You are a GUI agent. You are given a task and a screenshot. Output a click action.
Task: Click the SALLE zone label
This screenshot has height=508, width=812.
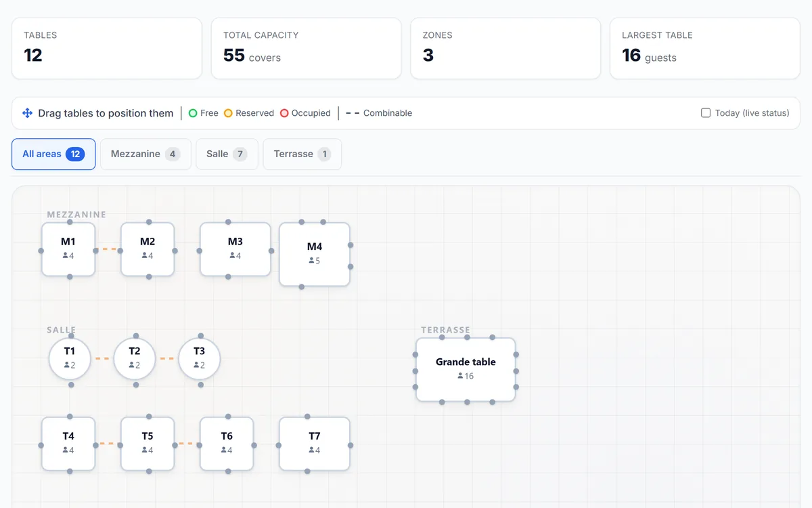[61, 330]
